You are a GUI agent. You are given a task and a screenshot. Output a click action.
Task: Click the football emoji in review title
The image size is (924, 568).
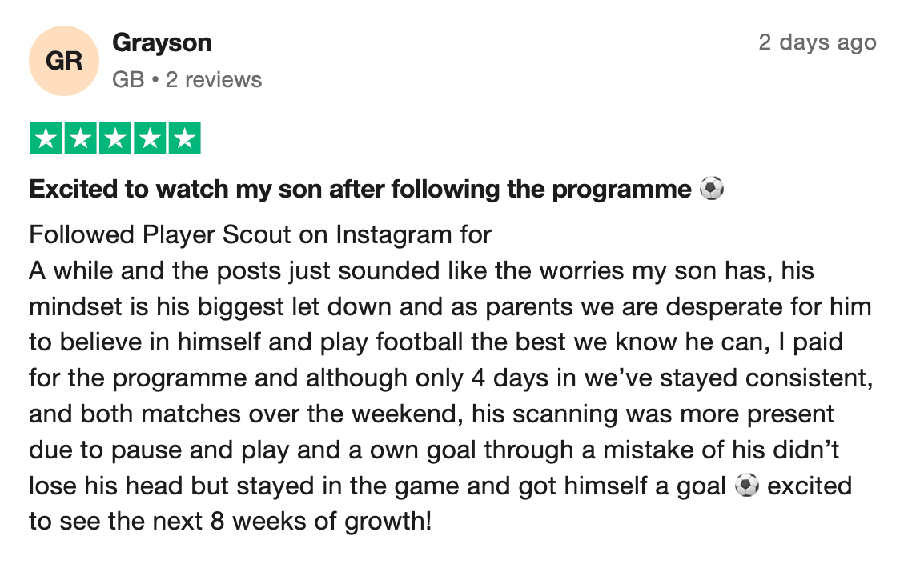(x=711, y=190)
